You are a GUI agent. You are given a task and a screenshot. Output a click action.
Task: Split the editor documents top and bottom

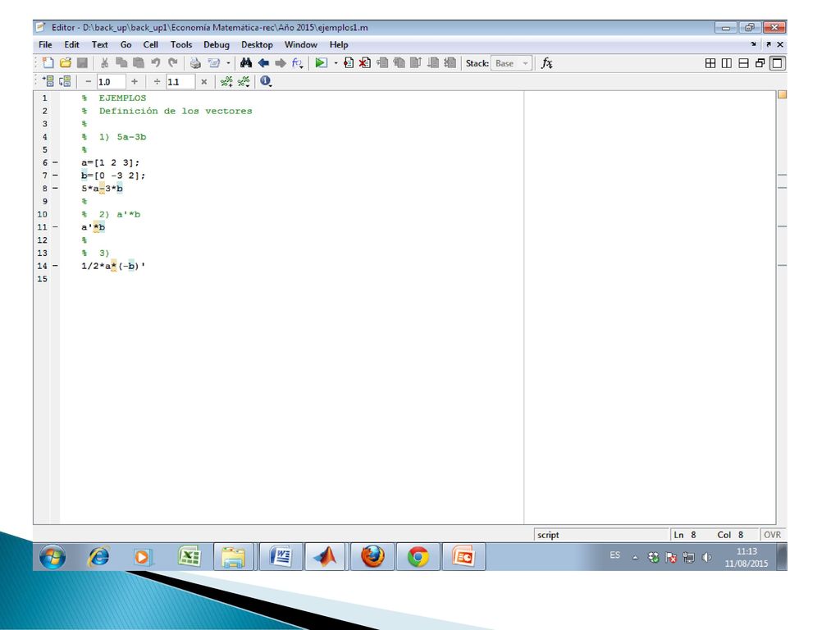pos(743,62)
